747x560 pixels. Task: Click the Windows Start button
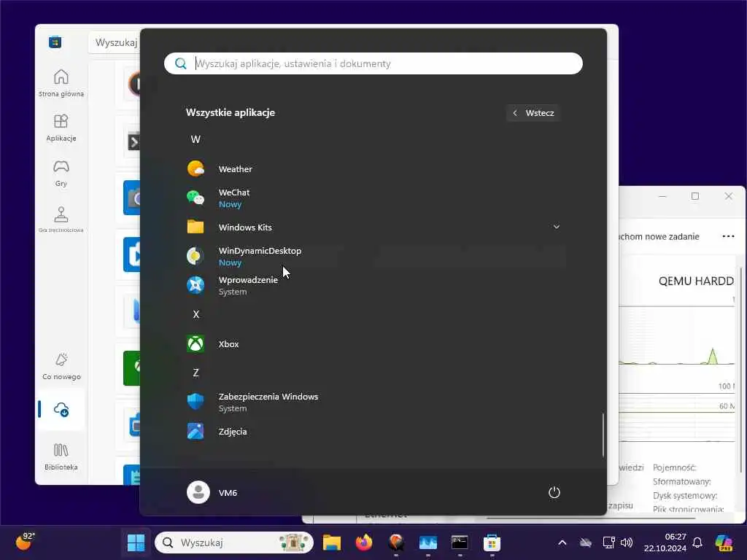pos(136,542)
